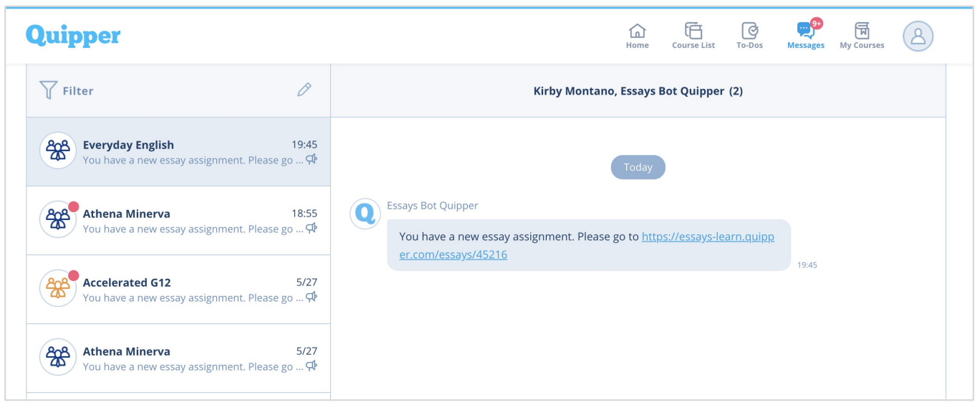The image size is (980, 405).
Task: Click the orange Accelerated G12 group avatar
Action: coord(58,288)
